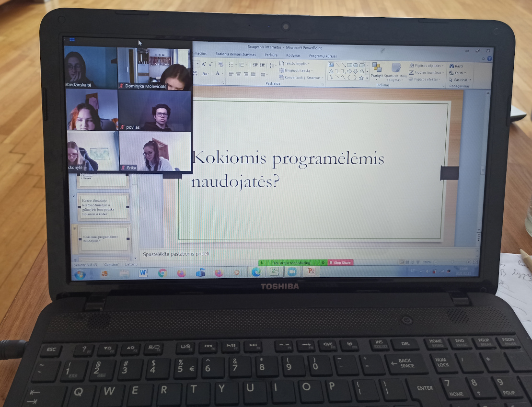Viewport: 532px width, 407px height.
Task: Justify the paragraph text
Action: pos(253,74)
